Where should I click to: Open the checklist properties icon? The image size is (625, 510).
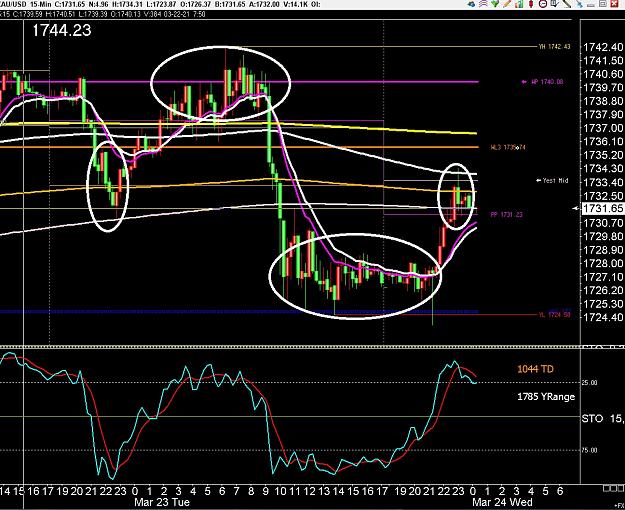554,4
